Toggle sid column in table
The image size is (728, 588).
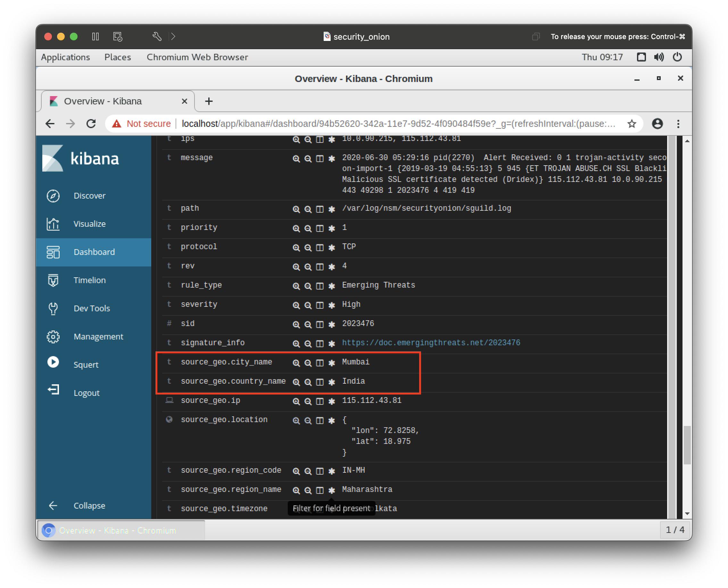tap(319, 325)
